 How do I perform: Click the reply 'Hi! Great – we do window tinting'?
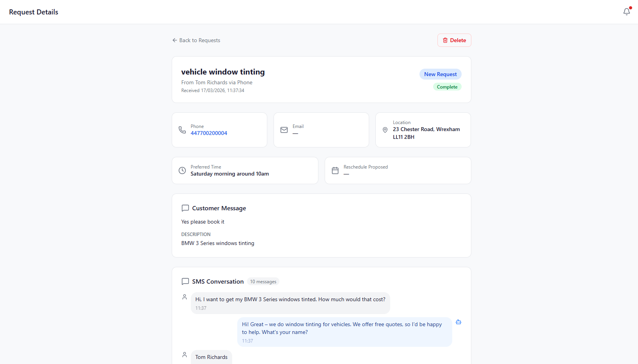[x=345, y=332]
